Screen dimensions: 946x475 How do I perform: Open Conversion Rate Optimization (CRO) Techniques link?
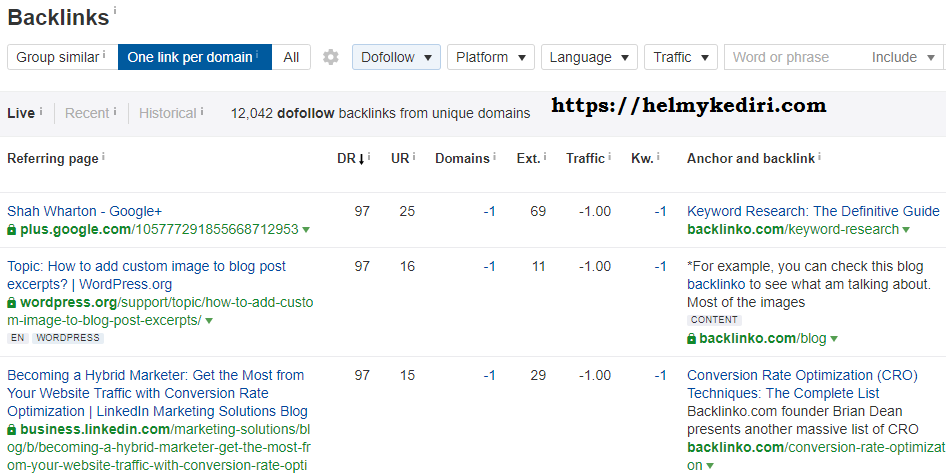point(802,384)
